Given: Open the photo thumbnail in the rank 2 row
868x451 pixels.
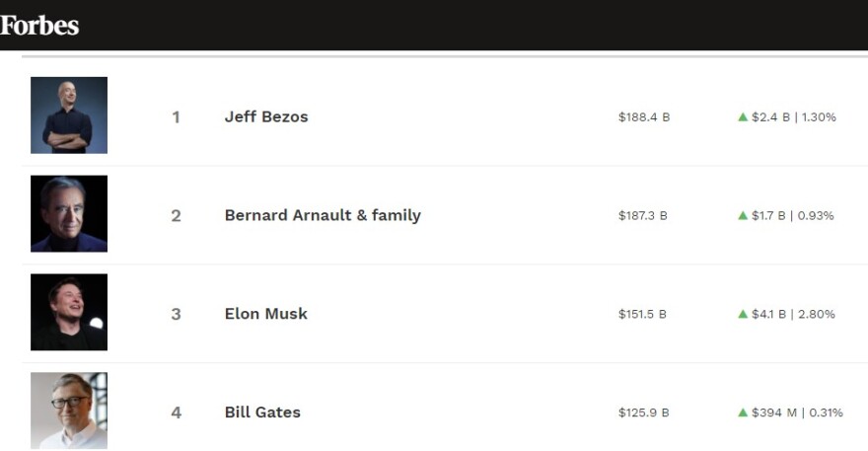Looking at the screenshot, I should pos(69,214).
